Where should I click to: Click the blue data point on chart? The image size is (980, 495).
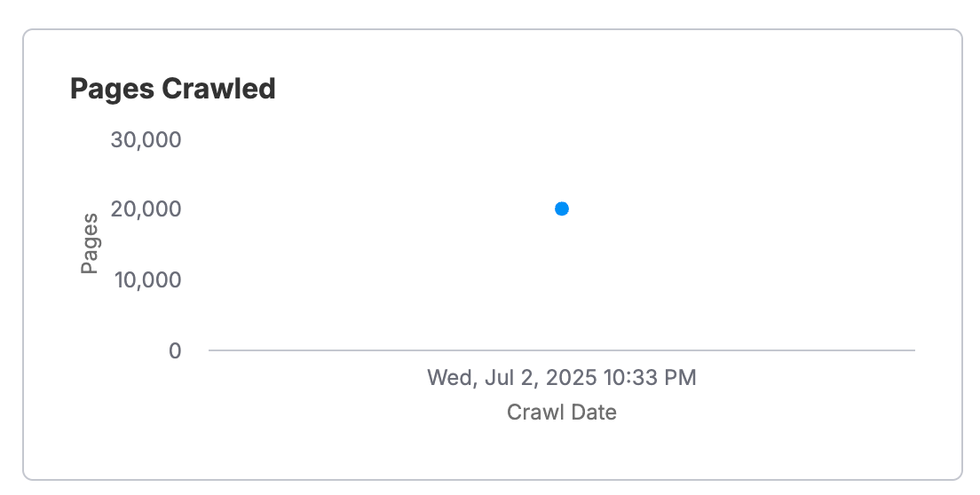pyautogui.click(x=562, y=208)
